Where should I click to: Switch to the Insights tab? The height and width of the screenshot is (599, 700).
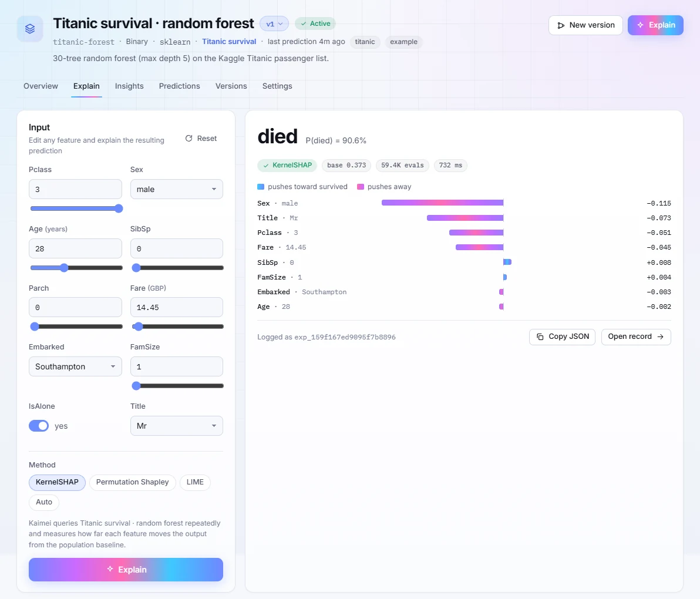(x=129, y=86)
